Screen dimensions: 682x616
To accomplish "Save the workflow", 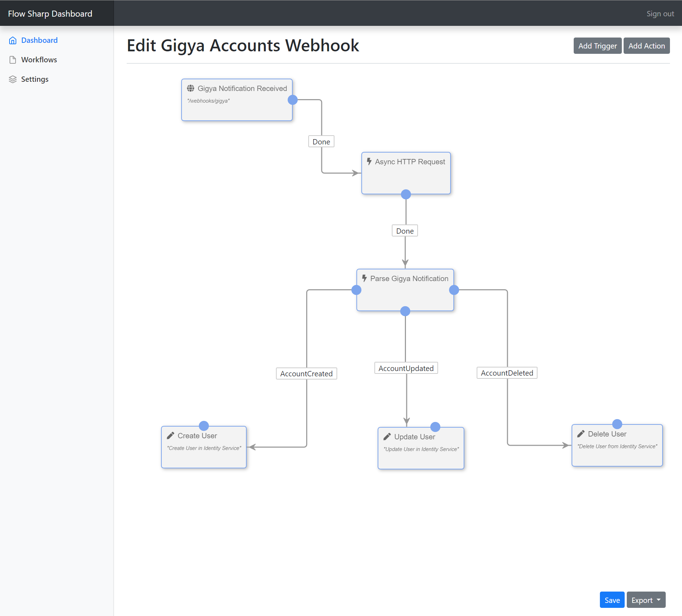I will coord(612,600).
